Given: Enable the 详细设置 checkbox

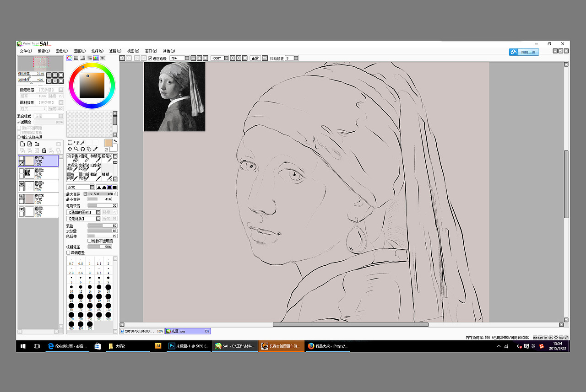Looking at the screenshot, I should coord(68,252).
